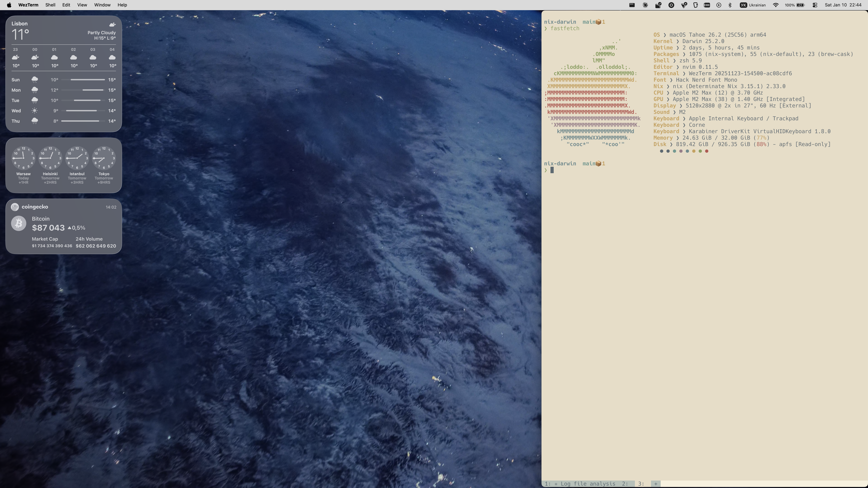
Task: Switch to terminal tab 2
Action: (x=625, y=484)
